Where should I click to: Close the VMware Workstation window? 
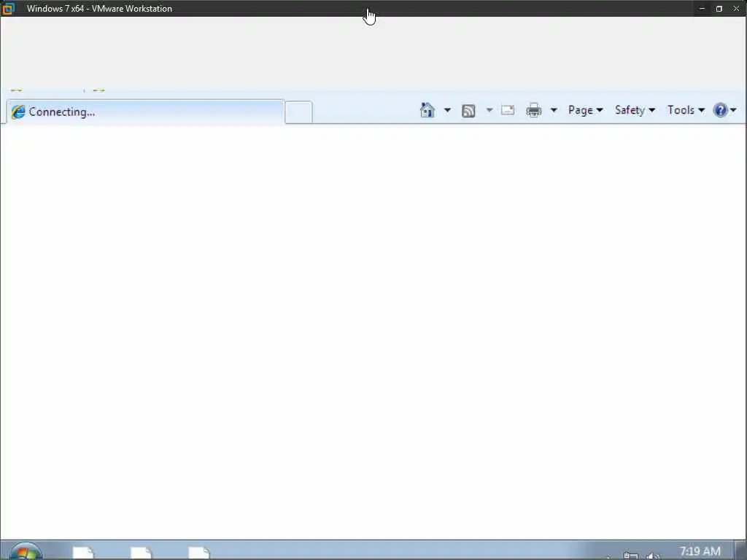pyautogui.click(x=736, y=9)
